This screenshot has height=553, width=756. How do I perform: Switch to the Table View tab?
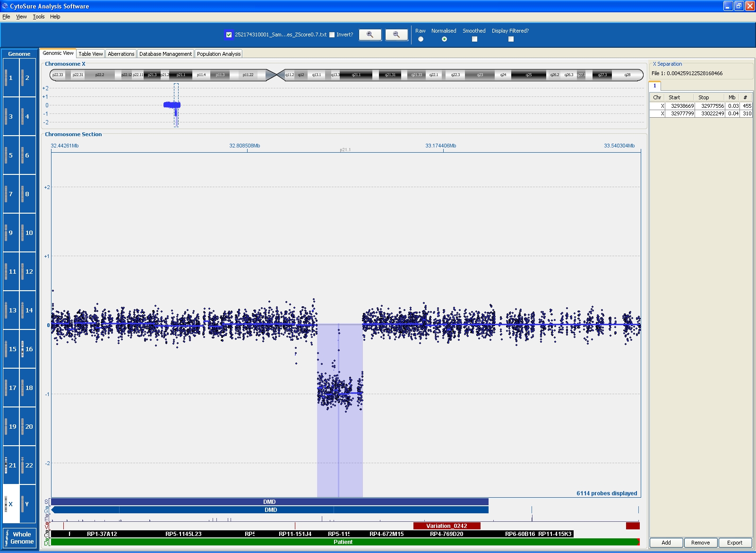point(91,54)
